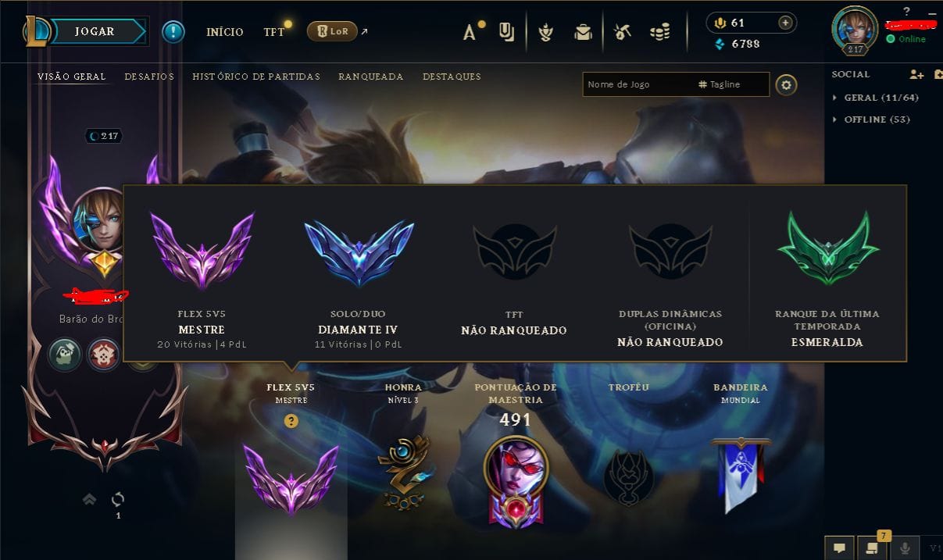Open the Collection backpack icon
943x560 pixels.
tap(583, 32)
